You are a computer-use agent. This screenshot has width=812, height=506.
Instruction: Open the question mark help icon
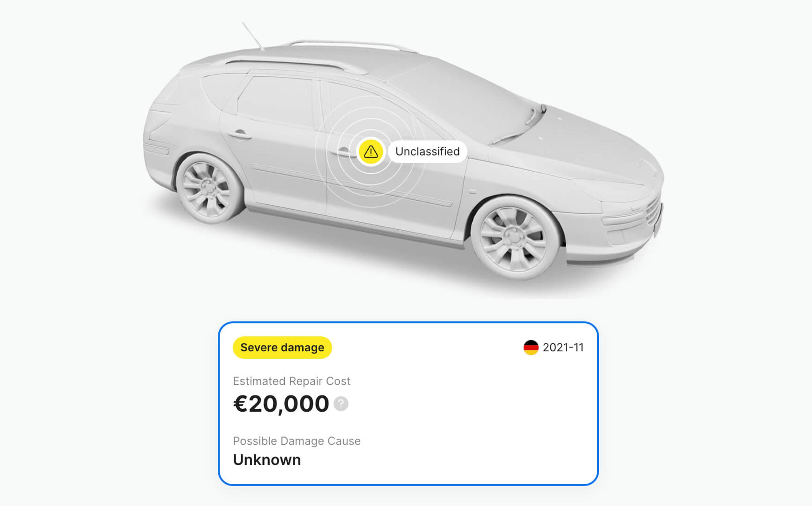coord(341,404)
